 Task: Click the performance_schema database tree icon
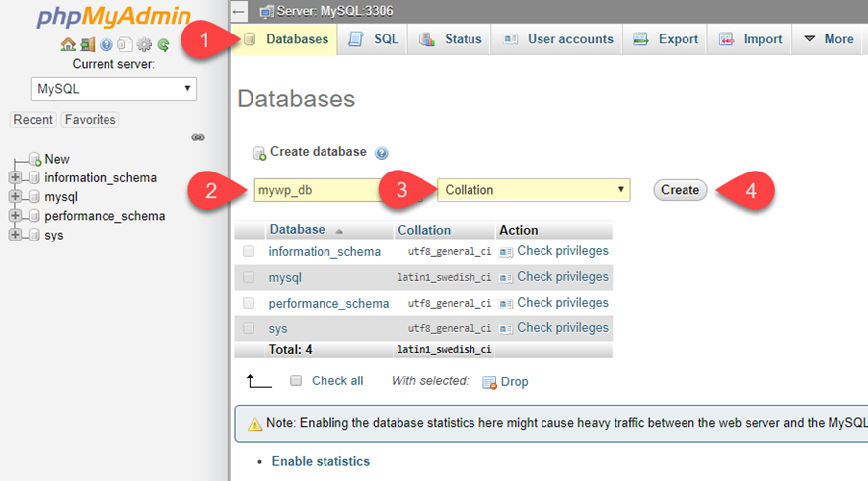[35, 216]
